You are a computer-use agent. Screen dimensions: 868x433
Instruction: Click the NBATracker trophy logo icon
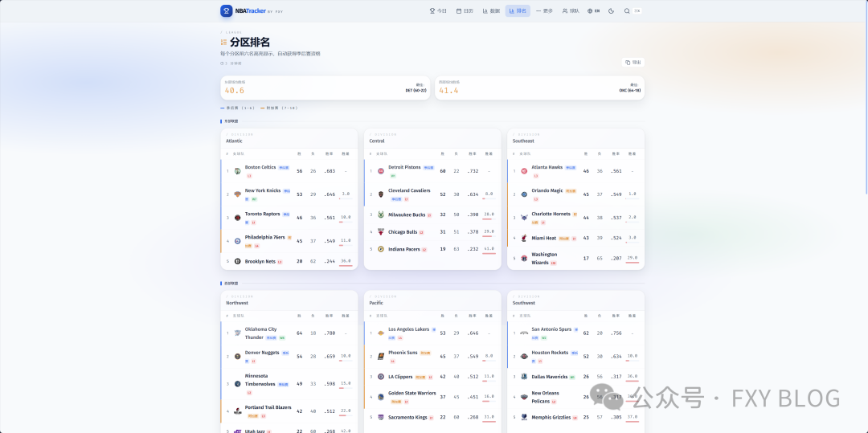(227, 11)
